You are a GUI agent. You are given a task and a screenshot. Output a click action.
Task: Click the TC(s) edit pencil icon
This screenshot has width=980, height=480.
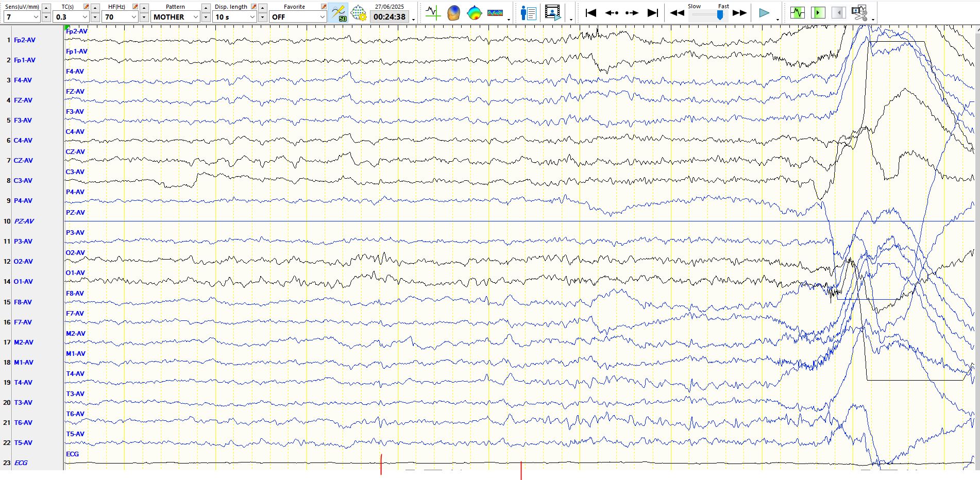pos(86,7)
